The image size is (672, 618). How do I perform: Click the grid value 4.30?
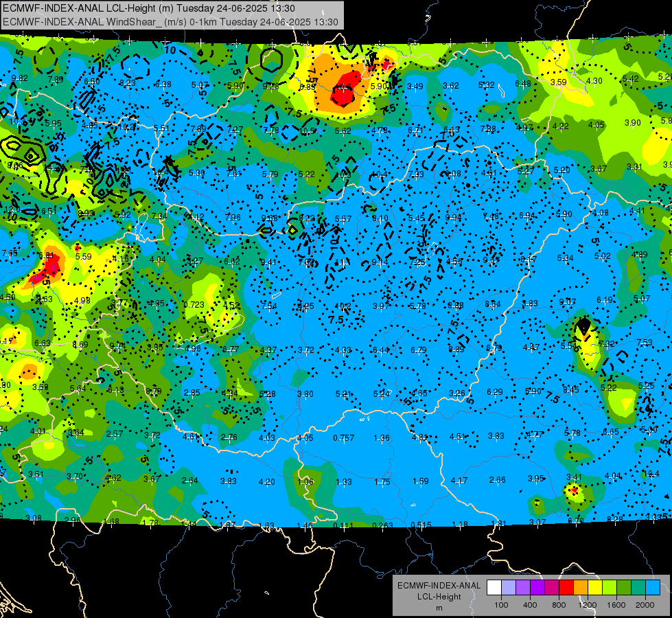594,81
